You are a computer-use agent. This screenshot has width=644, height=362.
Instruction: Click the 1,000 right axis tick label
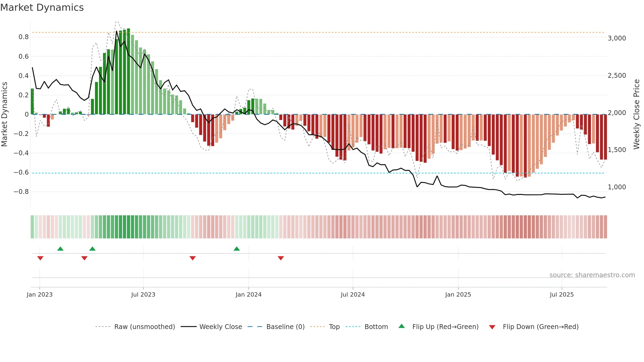pyautogui.click(x=617, y=187)
